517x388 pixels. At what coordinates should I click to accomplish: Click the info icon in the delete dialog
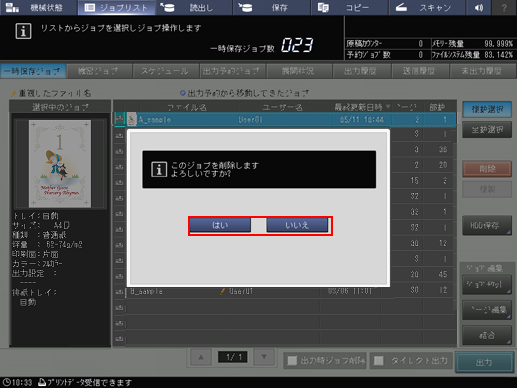(x=159, y=169)
